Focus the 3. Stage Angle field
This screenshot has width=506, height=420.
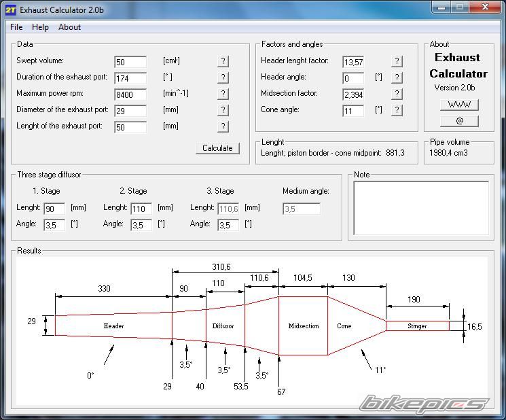pyautogui.click(x=228, y=225)
